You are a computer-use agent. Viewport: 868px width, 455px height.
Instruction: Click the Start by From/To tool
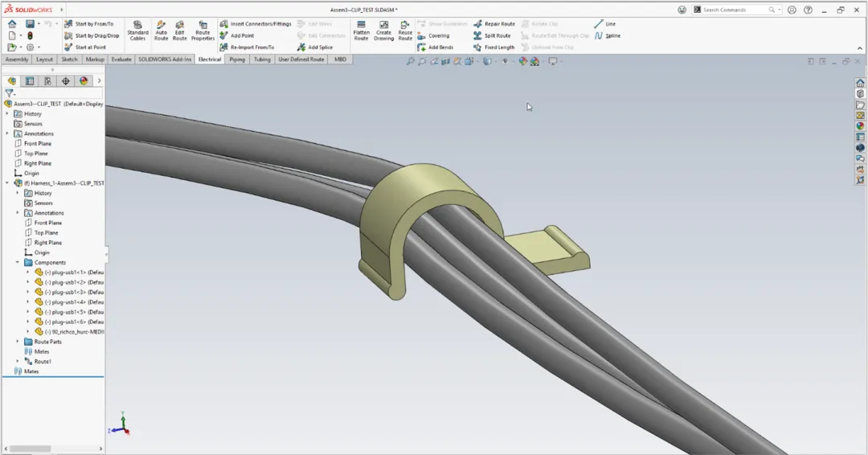click(x=88, y=24)
